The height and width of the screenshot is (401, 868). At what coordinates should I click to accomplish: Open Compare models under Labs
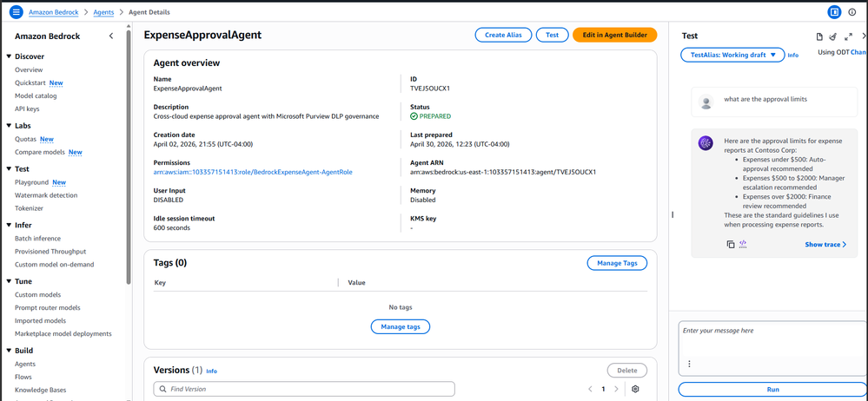point(40,152)
